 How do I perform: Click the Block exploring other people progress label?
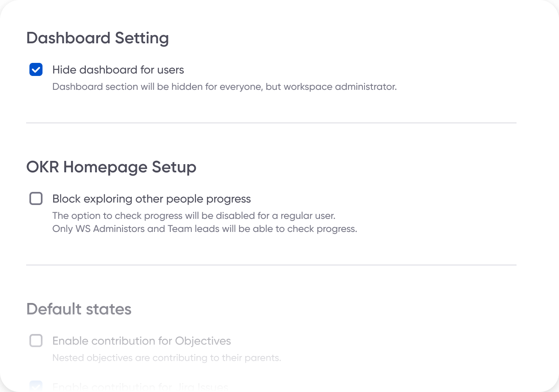coord(151,199)
